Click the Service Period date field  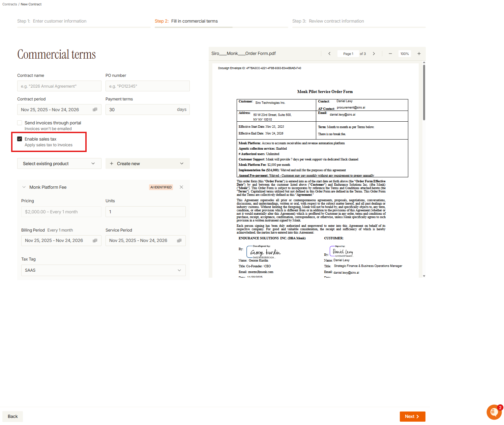point(146,241)
